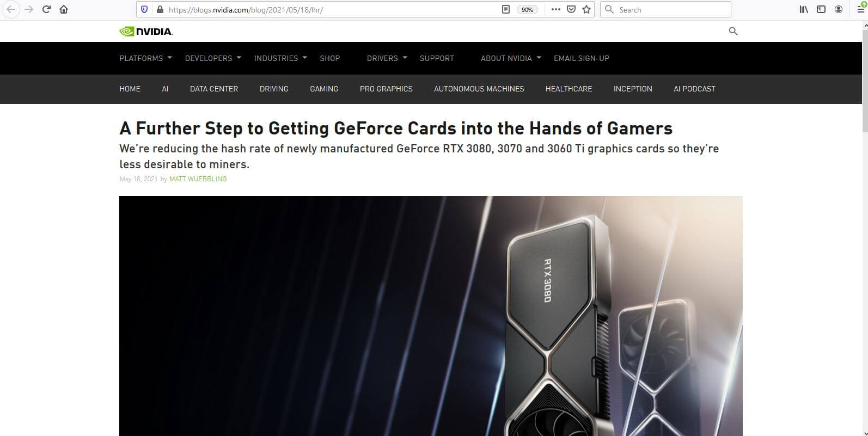Open author link MATT WUEBBLING
This screenshot has width=868, height=436.
(198, 179)
